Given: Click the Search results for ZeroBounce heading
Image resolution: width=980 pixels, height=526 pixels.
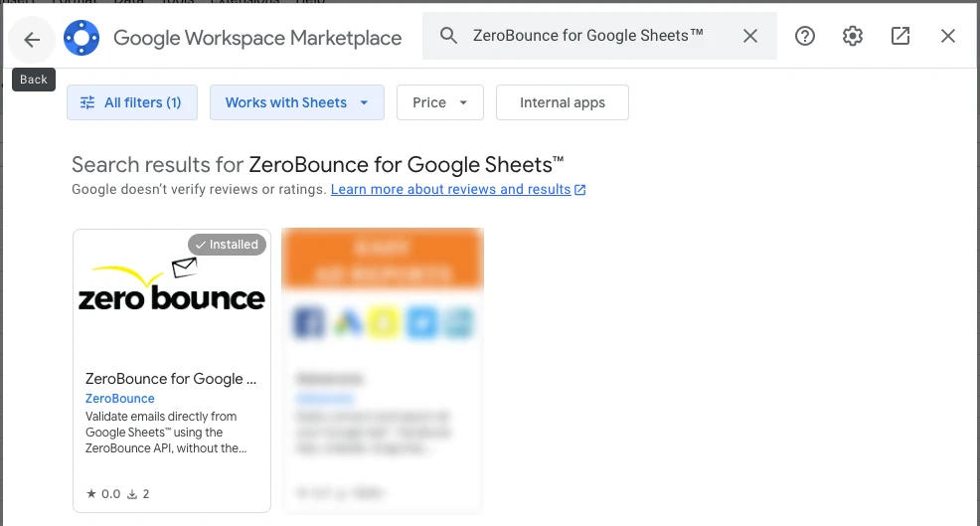Looking at the screenshot, I should (317, 165).
